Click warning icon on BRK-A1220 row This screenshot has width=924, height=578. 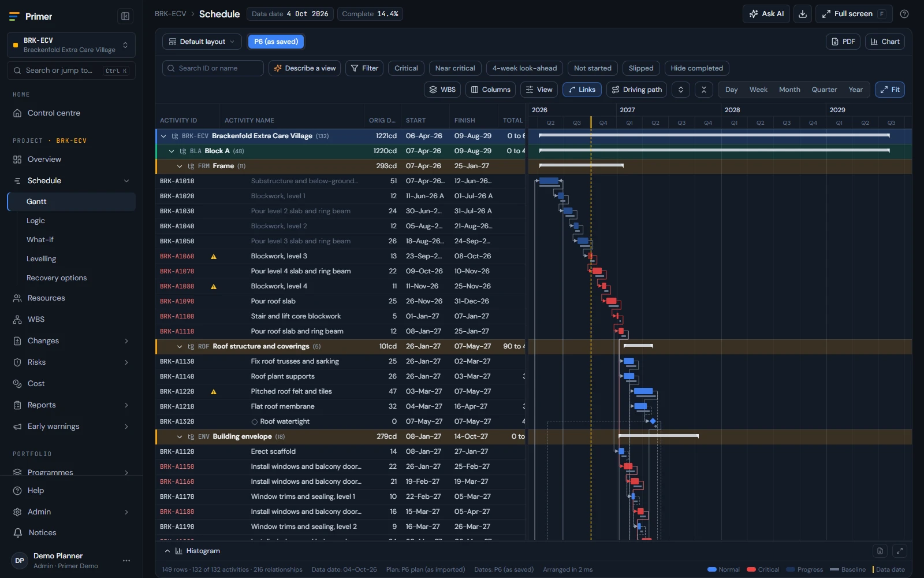point(214,391)
